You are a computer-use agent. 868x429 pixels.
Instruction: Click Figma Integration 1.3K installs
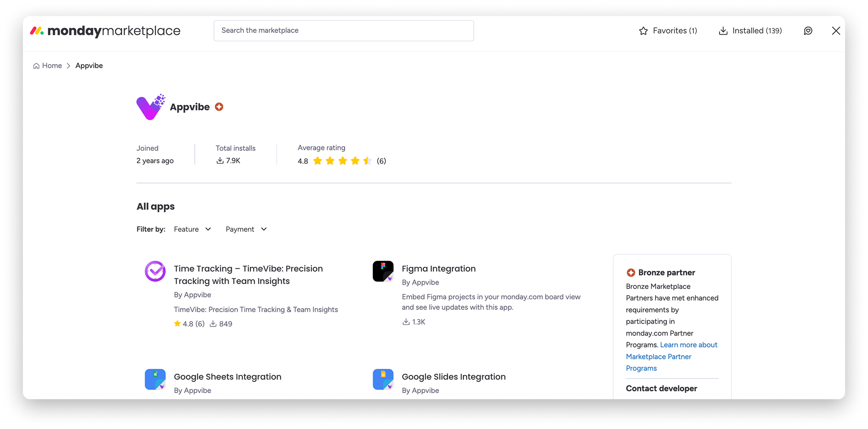point(414,322)
